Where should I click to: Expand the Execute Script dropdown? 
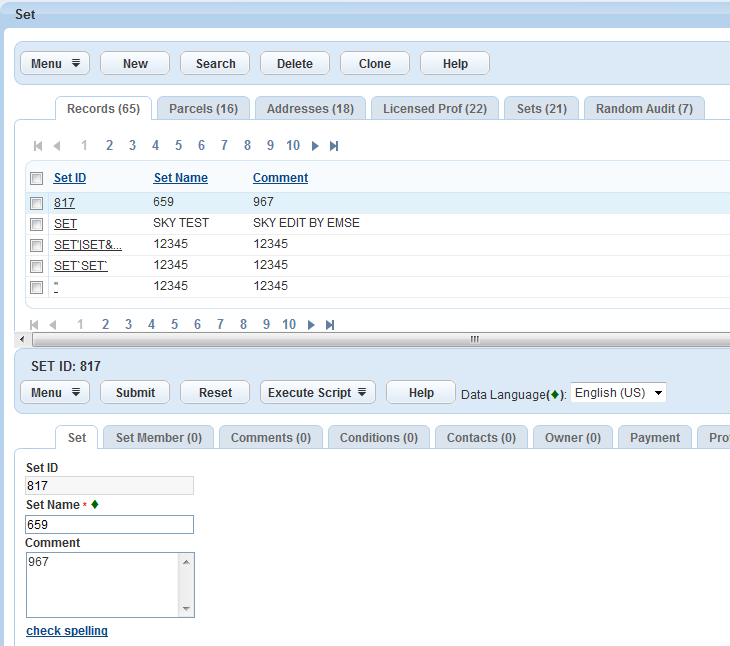pyautogui.click(x=317, y=393)
